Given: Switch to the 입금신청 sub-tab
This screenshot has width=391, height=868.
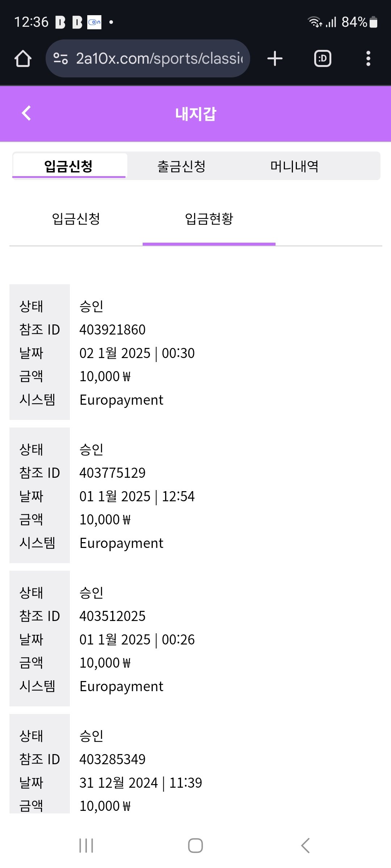Looking at the screenshot, I should coord(76,219).
